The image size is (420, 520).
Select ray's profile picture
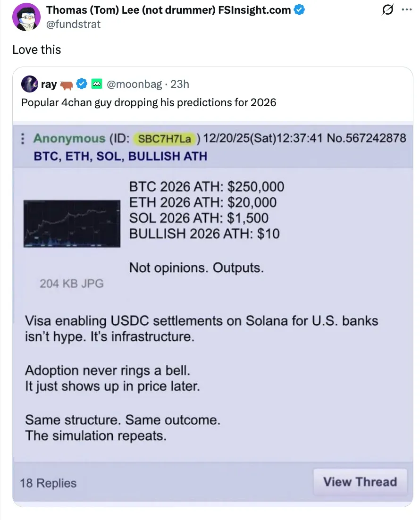pyautogui.click(x=29, y=84)
